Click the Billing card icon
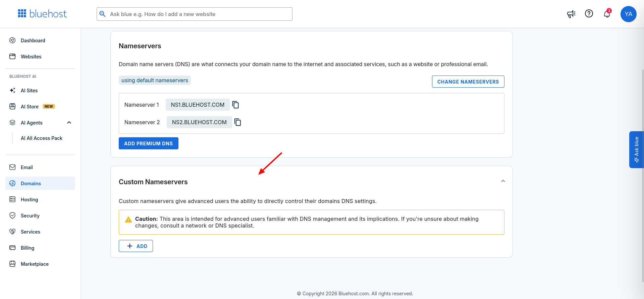Screen dimensions: 644x299 (x=12, y=248)
